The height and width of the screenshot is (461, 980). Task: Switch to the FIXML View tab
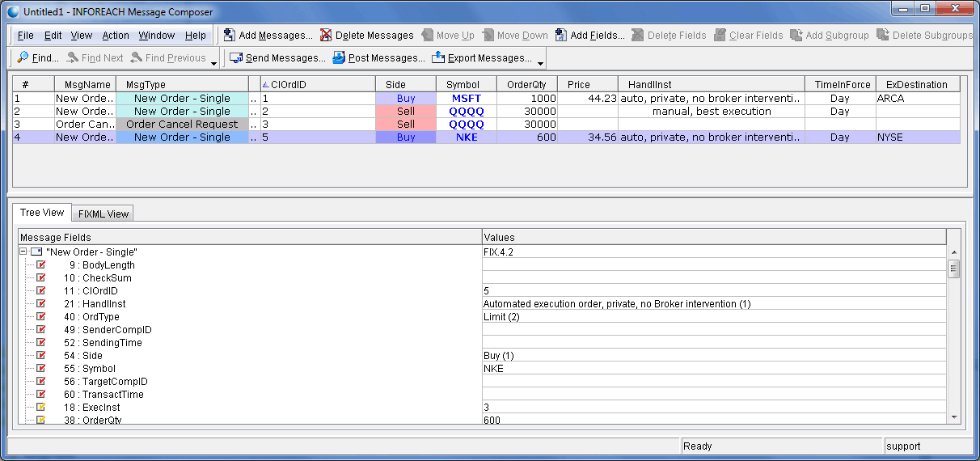[x=103, y=214]
